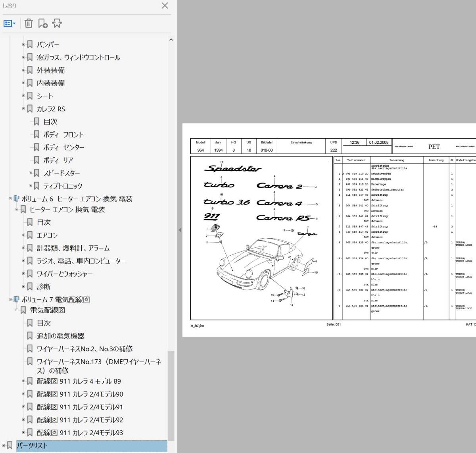Jump to the スピードスター bookmark
Image resolution: width=476 pixels, height=453 pixels.
point(61,173)
